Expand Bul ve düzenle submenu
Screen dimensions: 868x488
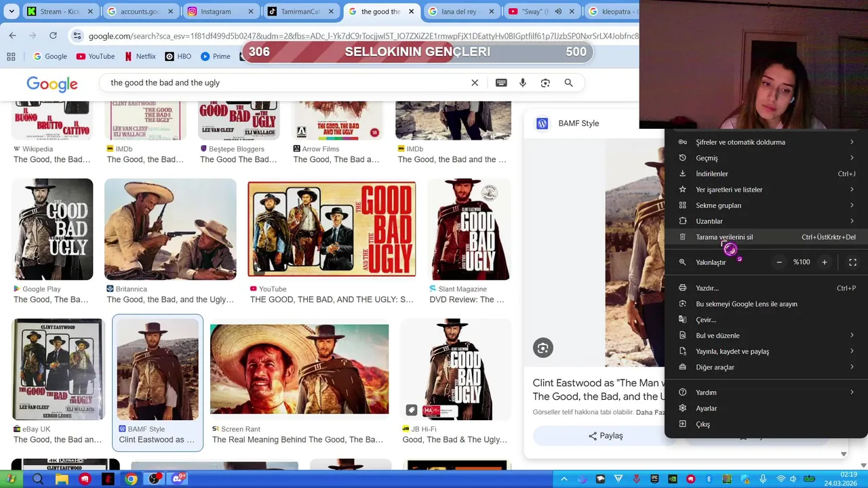(x=766, y=335)
